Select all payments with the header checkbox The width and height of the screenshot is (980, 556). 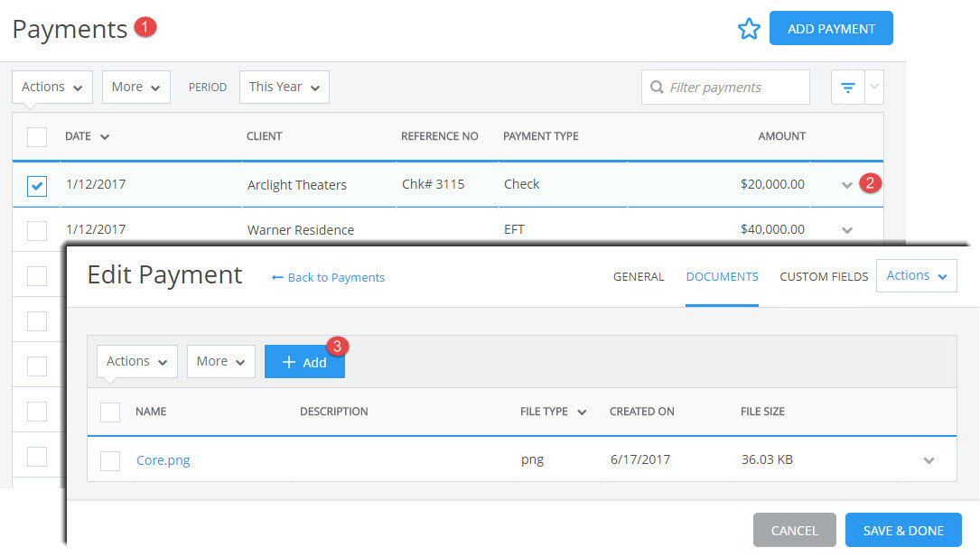tap(36, 136)
